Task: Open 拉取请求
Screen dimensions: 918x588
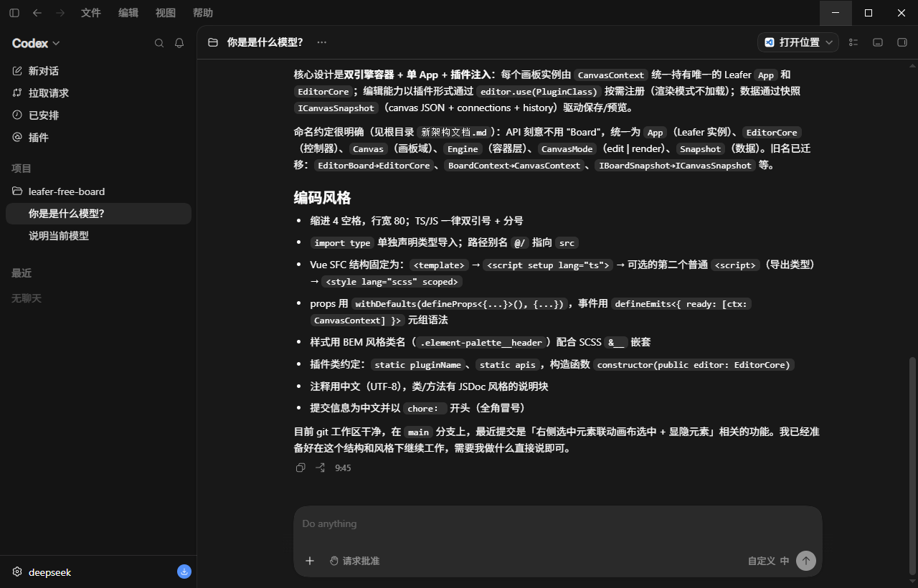Action: [x=98, y=93]
